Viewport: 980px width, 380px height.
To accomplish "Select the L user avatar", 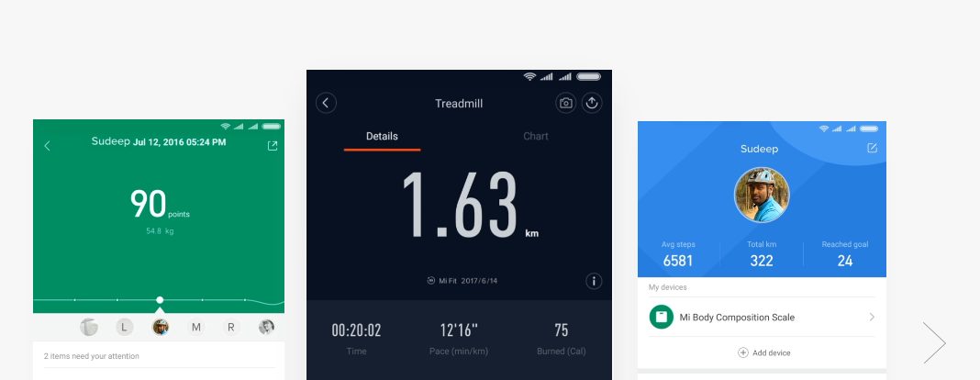I will 125,327.
